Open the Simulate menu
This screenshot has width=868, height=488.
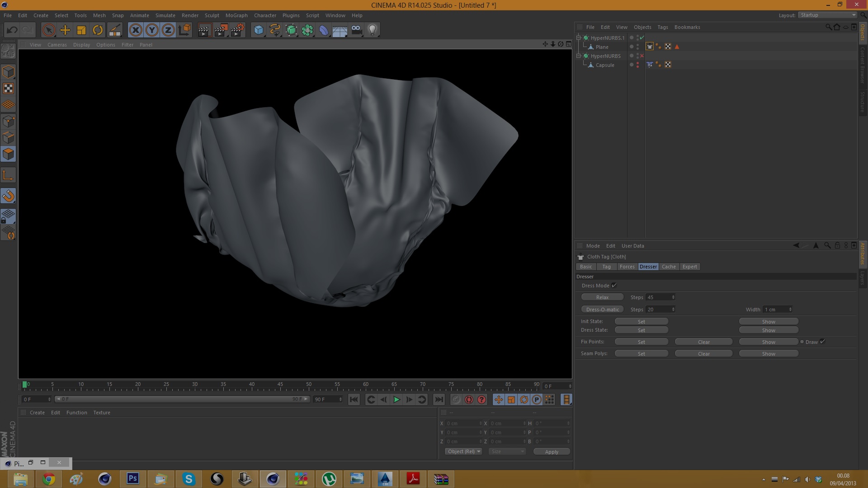[165, 15]
